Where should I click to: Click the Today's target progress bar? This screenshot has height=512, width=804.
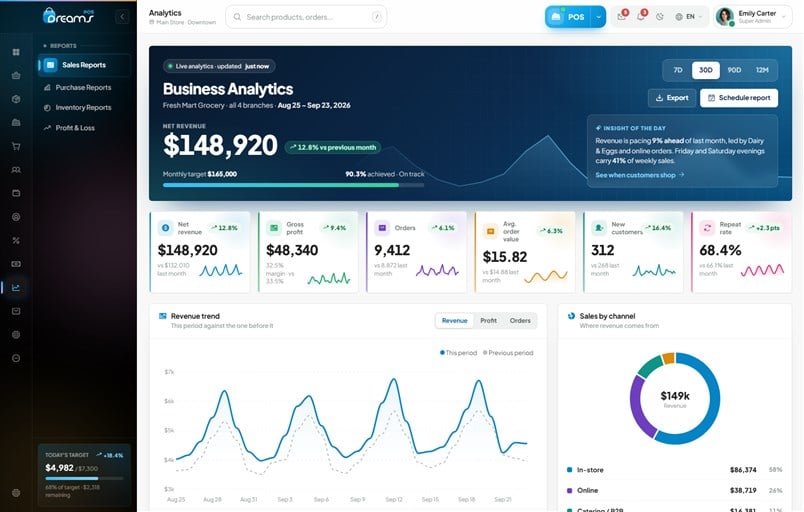tap(84, 479)
